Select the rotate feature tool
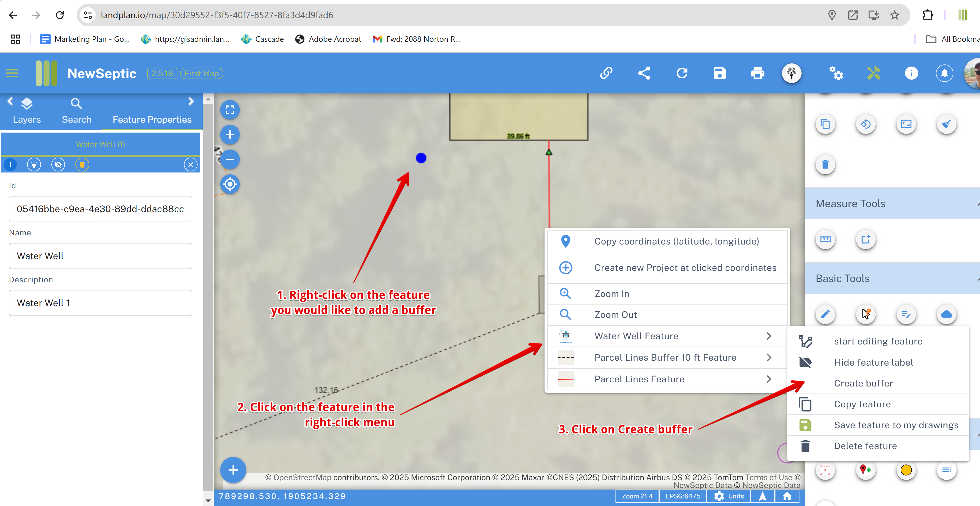 tap(865, 124)
